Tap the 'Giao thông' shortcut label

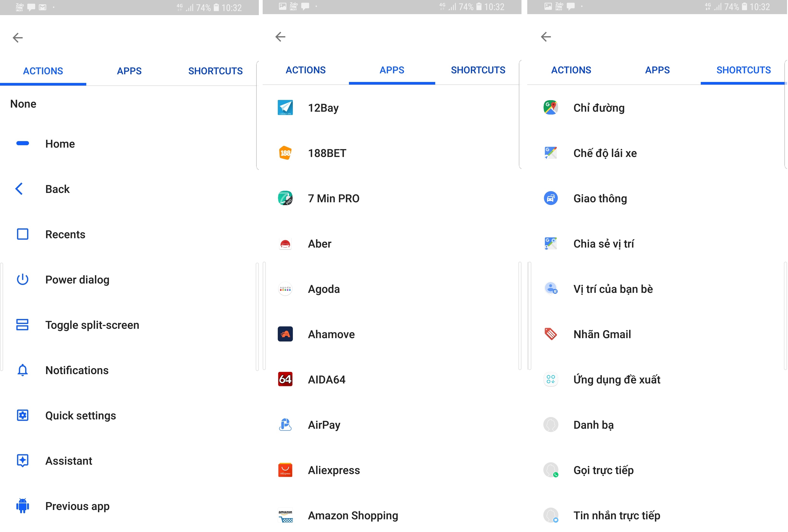600,198
